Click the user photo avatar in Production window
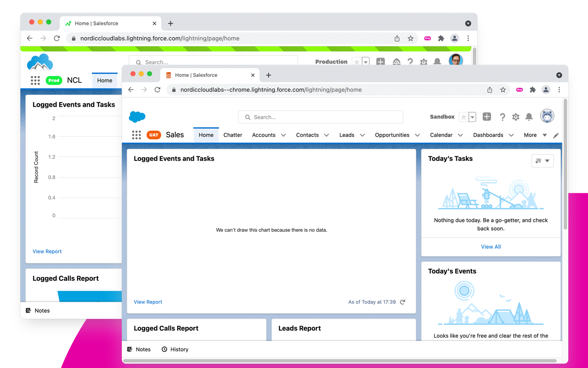The width and height of the screenshot is (588, 368). (456, 60)
